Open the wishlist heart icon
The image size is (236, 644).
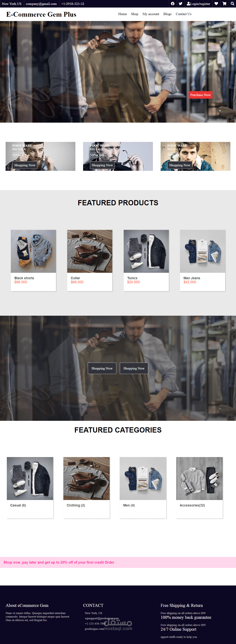pyautogui.click(x=216, y=4)
